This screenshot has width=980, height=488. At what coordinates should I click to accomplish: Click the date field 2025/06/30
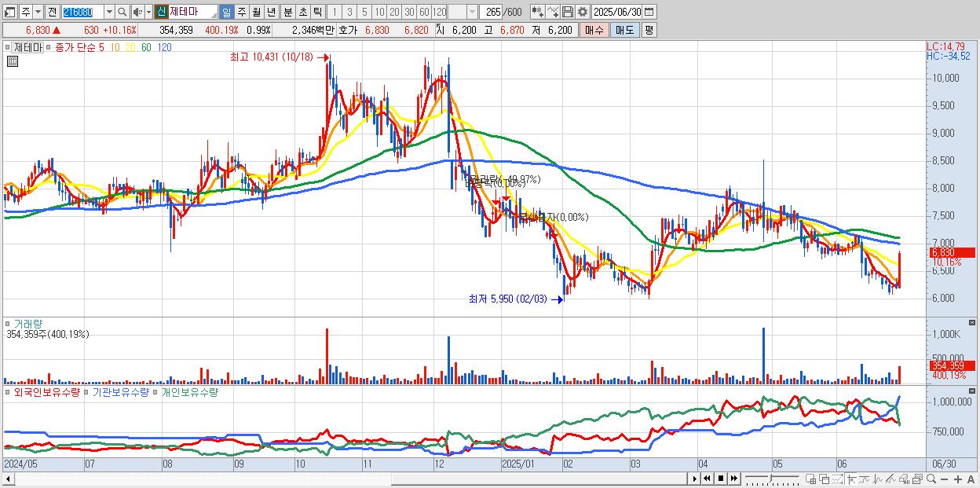617,13
